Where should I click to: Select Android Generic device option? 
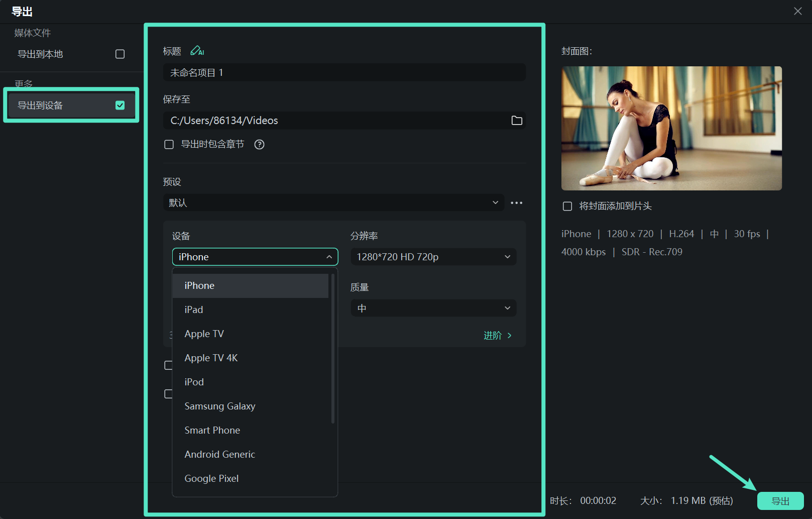coord(251,455)
